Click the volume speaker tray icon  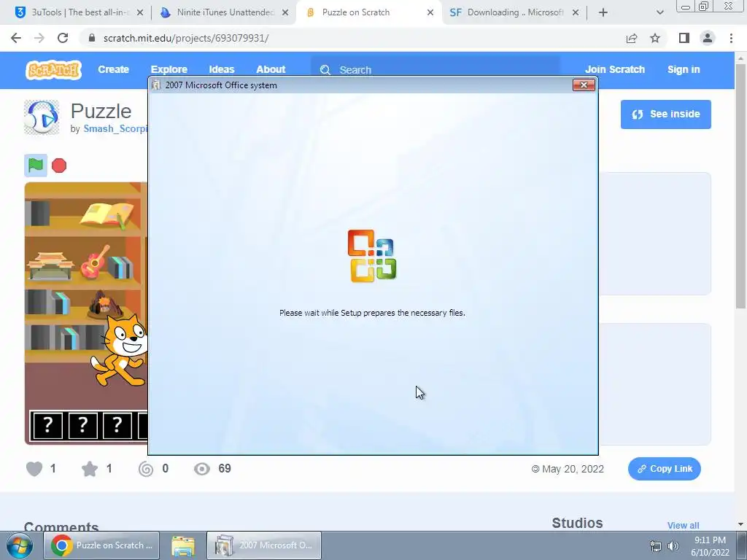click(673, 546)
